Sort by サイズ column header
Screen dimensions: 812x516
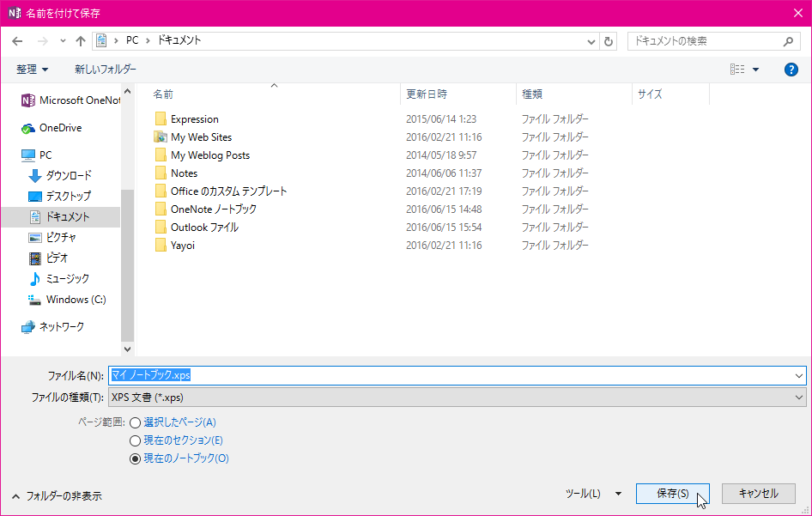650,94
